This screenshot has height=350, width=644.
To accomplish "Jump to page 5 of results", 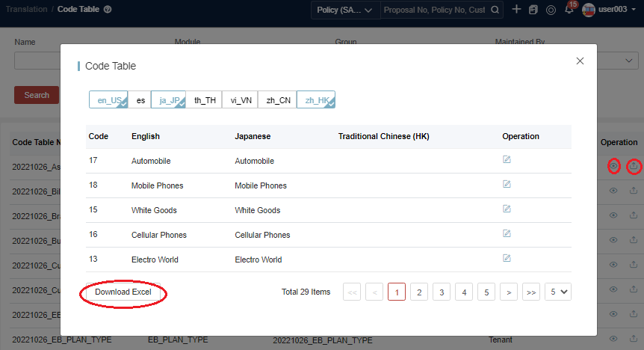I will click(x=486, y=292).
